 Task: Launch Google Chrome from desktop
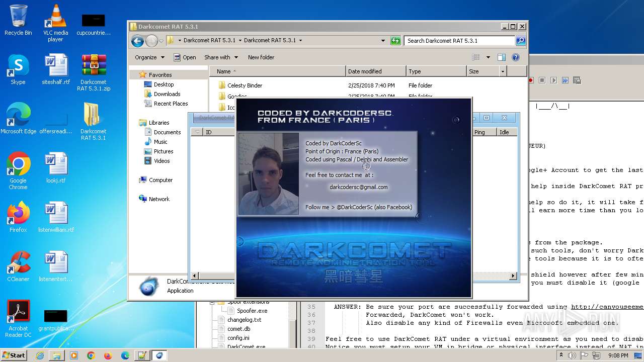(18, 171)
